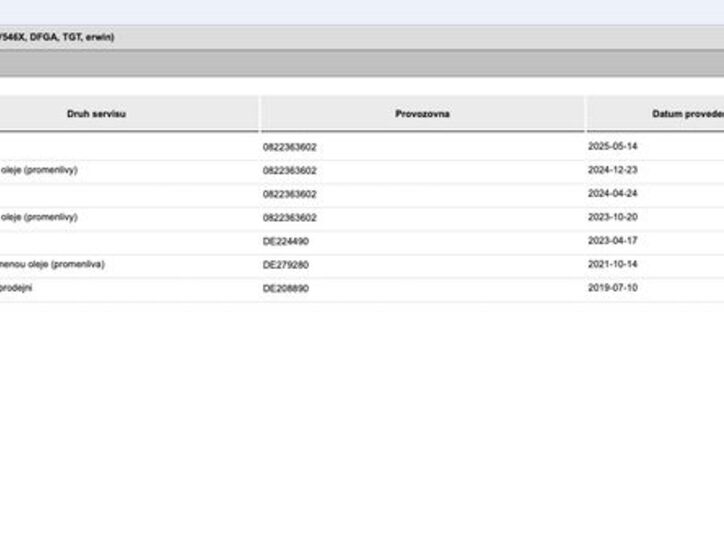Viewport: 724px width, 560px height.
Task: Click the service text ending "prodejni"
Action: tap(16, 288)
